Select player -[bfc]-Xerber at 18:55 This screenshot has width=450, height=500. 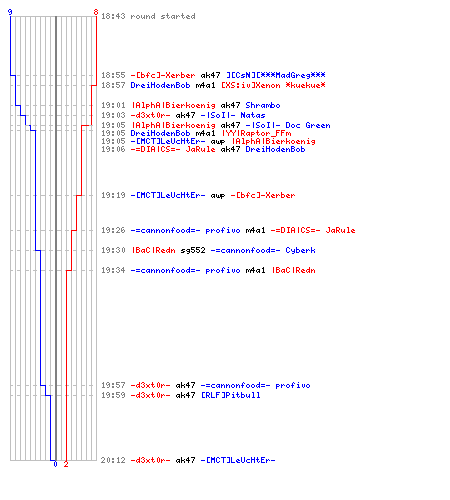point(163,75)
